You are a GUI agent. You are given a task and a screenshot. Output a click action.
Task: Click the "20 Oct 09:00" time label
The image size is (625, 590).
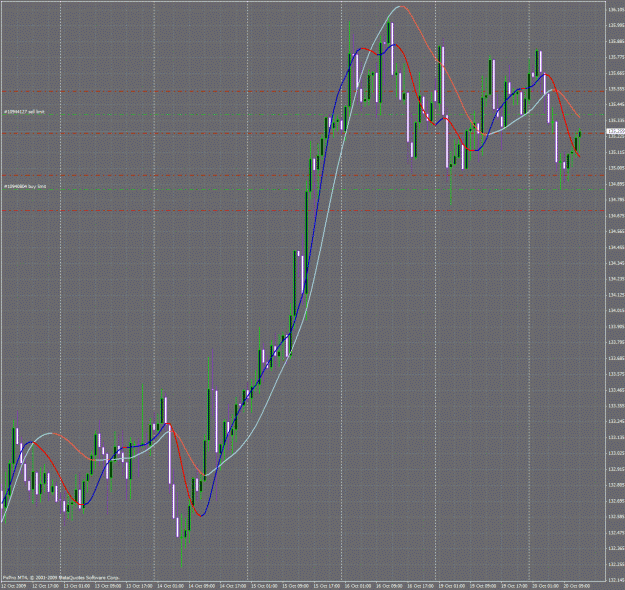(577, 586)
